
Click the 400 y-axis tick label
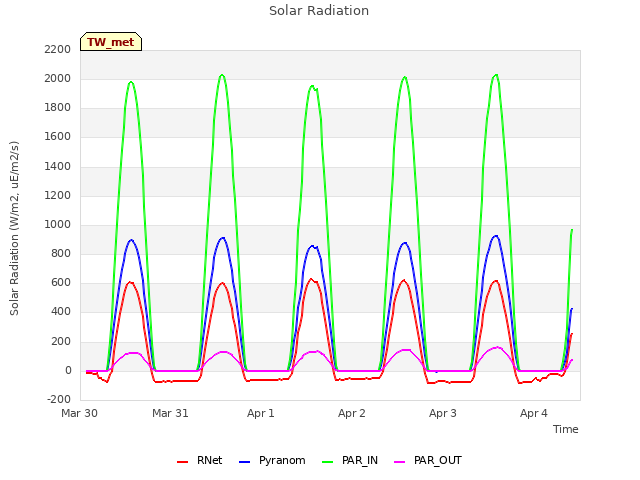61,311
